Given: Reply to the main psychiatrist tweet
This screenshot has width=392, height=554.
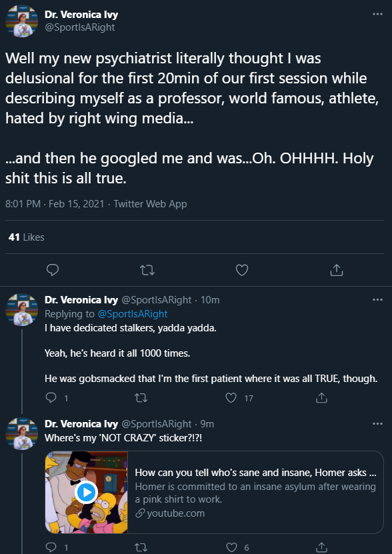Looking at the screenshot, I should coord(53,270).
